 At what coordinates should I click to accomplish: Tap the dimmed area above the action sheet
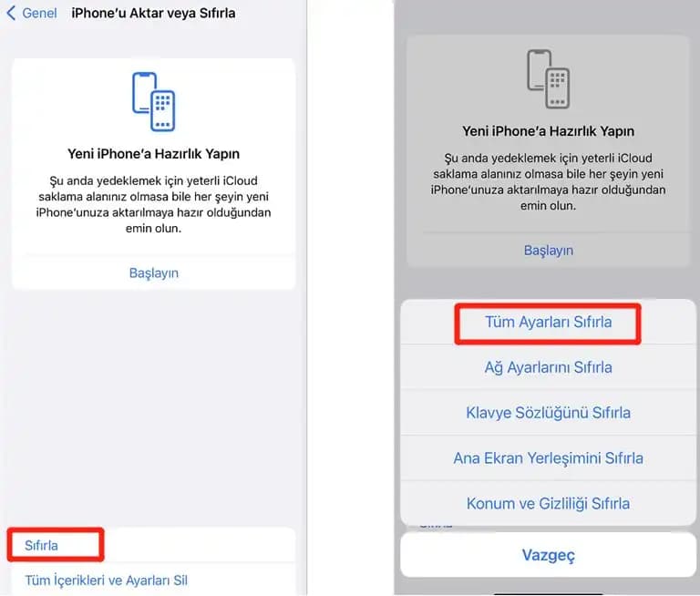coord(548,283)
